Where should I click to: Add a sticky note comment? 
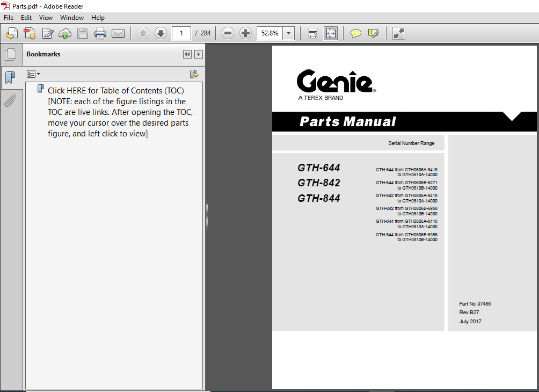pos(356,33)
